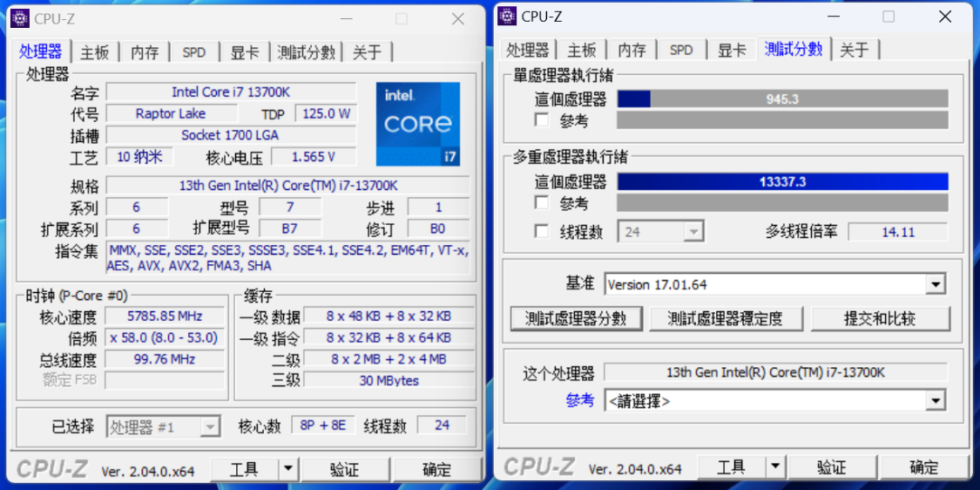Click the 插槽 field Socket 1700 LGA
This screenshot has width=980, height=490.
pos(231,134)
